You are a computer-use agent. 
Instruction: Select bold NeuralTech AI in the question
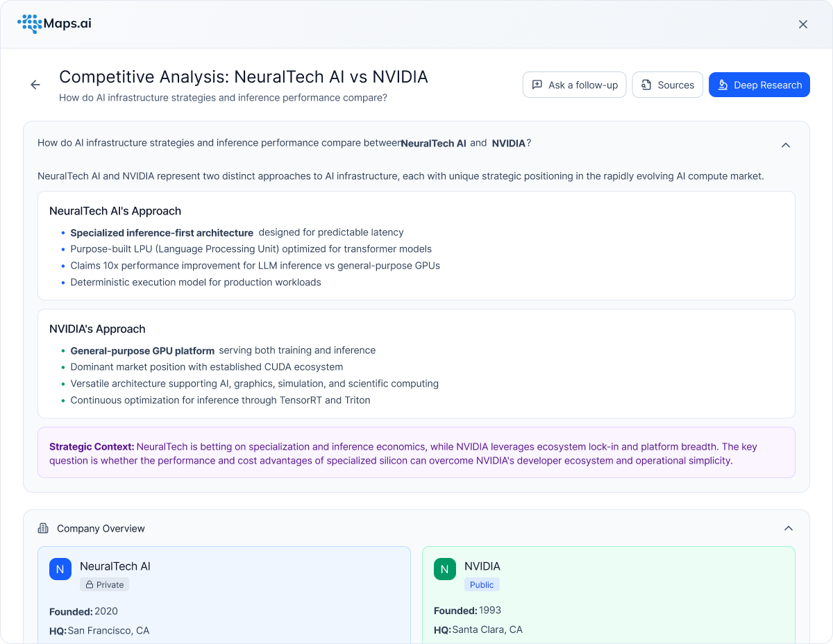pos(434,144)
